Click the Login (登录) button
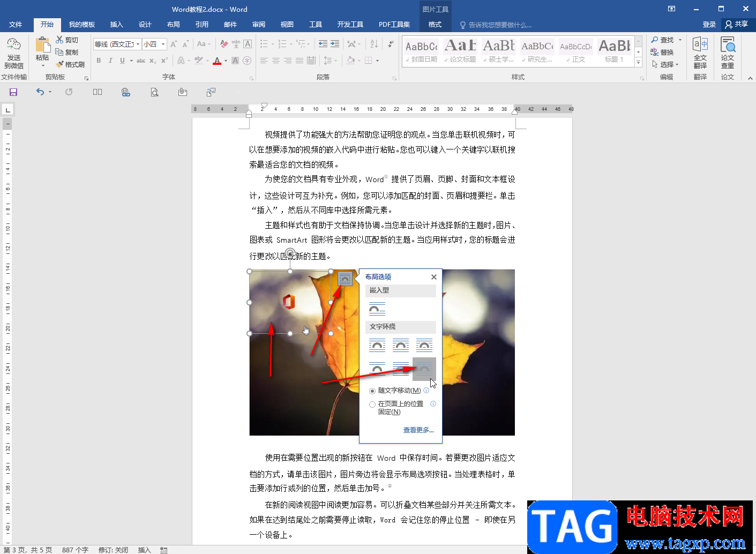The width and height of the screenshot is (756, 554). [x=709, y=25]
